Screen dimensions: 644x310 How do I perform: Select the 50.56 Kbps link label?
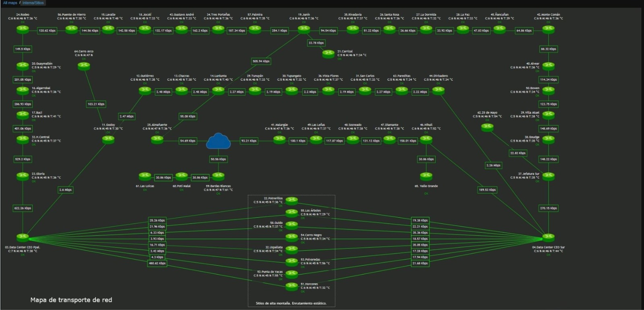point(218,159)
